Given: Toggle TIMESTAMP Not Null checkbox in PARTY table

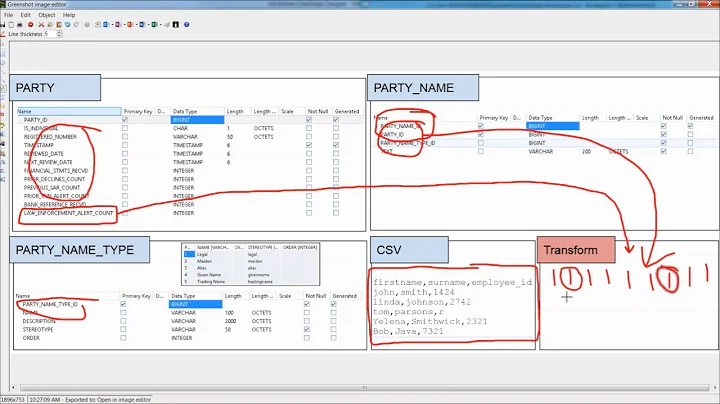Looking at the screenshot, I should [309, 145].
